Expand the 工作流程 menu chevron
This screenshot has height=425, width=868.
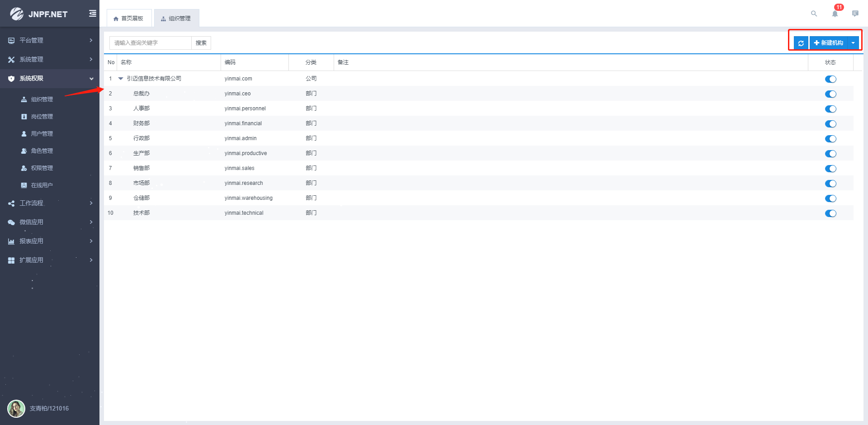click(x=91, y=203)
